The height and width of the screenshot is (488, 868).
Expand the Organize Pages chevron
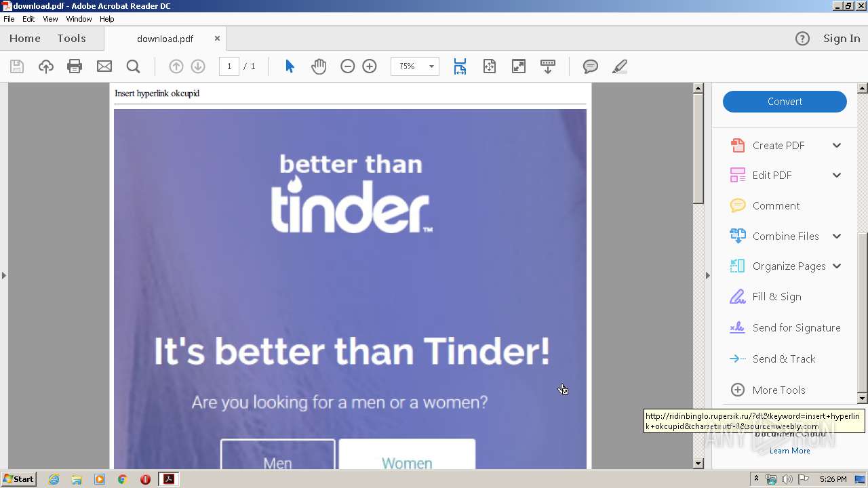coord(837,266)
